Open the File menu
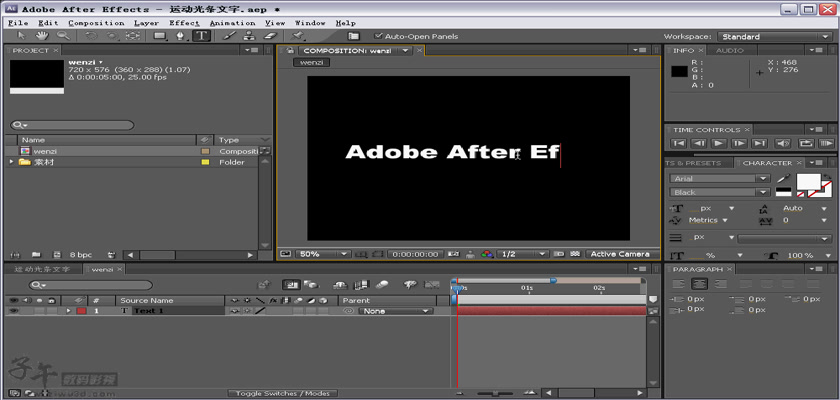This screenshot has width=840, height=400. [18, 23]
